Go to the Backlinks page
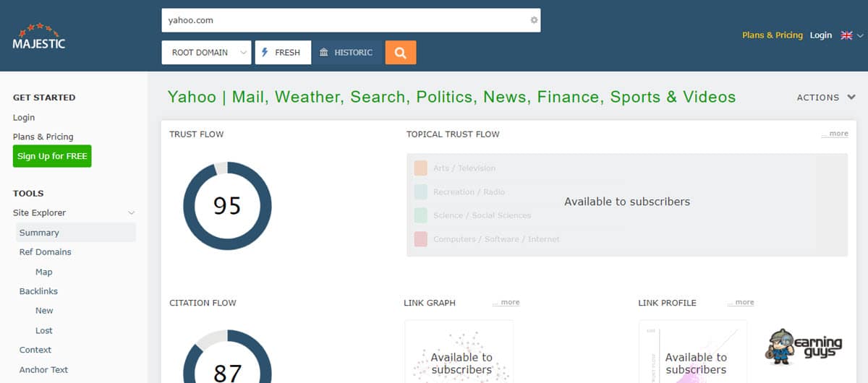The width and height of the screenshot is (868, 383). point(38,291)
